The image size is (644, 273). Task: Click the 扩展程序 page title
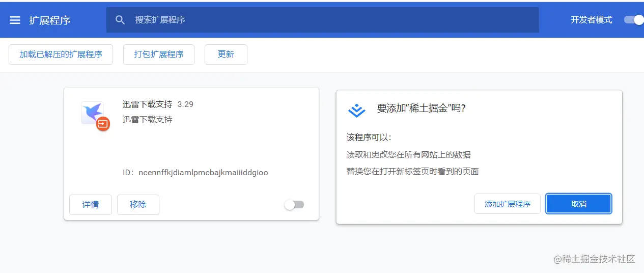click(50, 20)
